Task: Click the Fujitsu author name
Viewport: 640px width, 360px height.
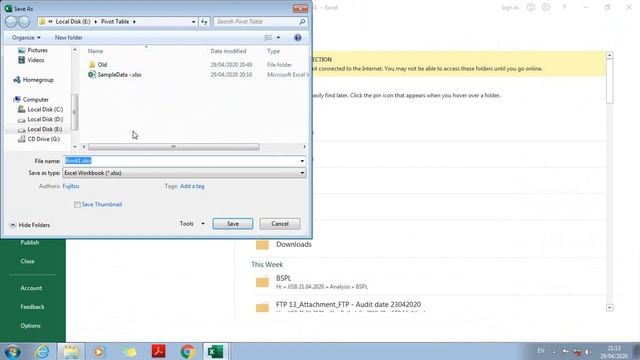Action: (x=71, y=186)
